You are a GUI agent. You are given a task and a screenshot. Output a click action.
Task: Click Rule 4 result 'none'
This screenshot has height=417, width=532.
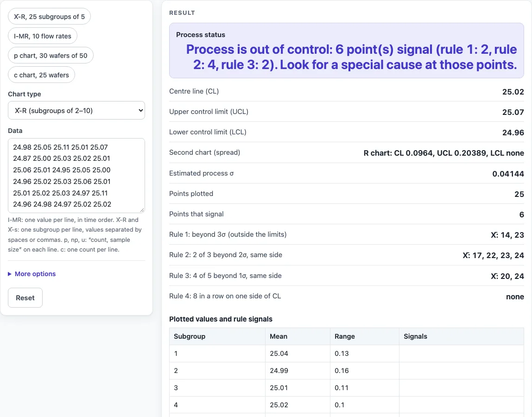515,297
